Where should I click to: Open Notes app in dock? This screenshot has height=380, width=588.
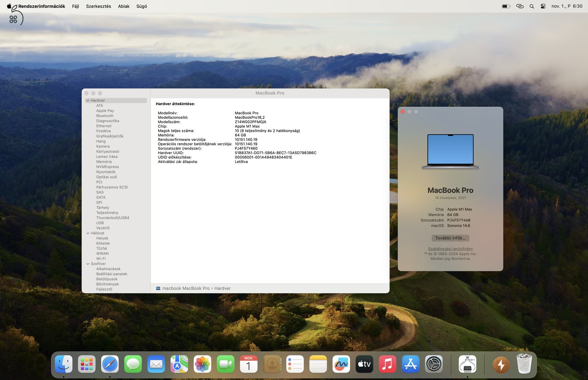click(x=318, y=364)
